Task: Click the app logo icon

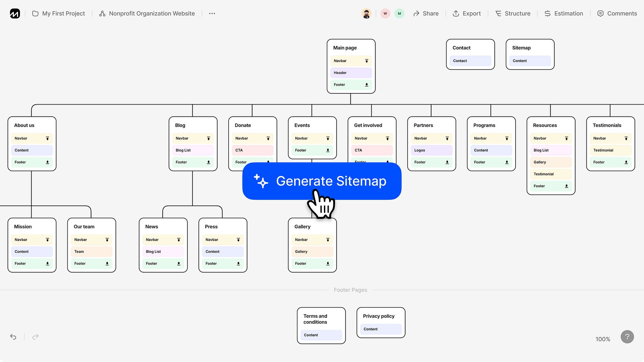Action: 15,14
